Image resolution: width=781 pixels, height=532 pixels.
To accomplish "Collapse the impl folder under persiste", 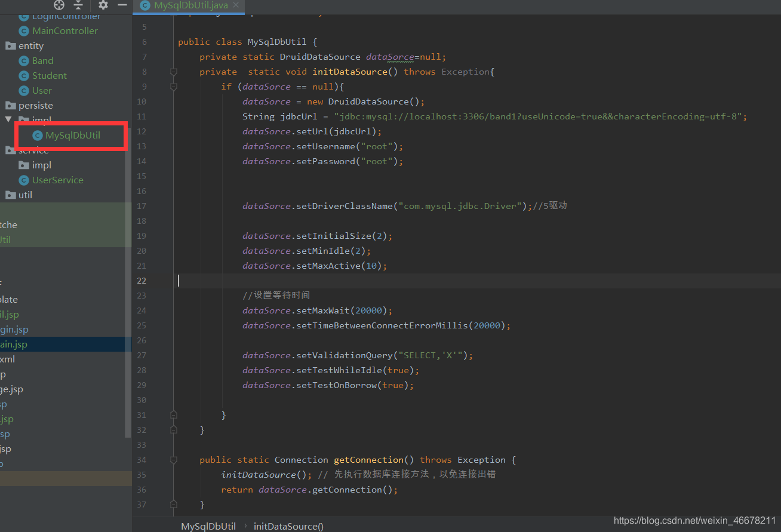I will (x=8, y=120).
